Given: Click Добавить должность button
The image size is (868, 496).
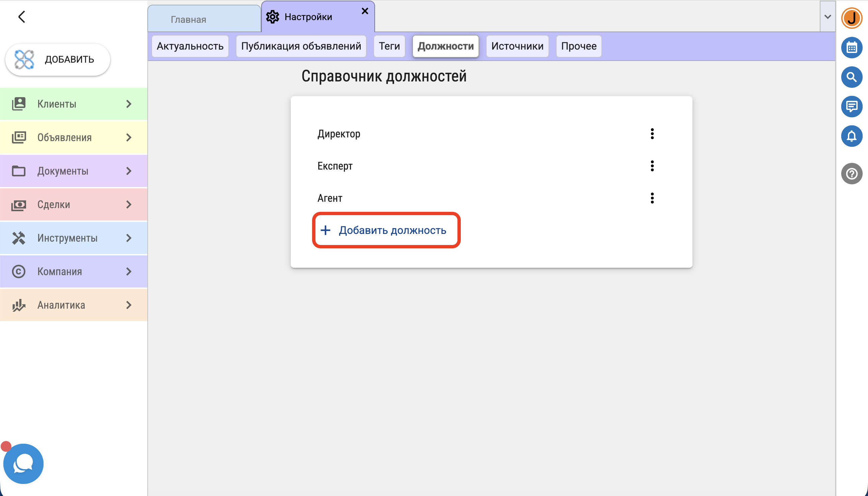Looking at the screenshot, I should [x=386, y=230].
